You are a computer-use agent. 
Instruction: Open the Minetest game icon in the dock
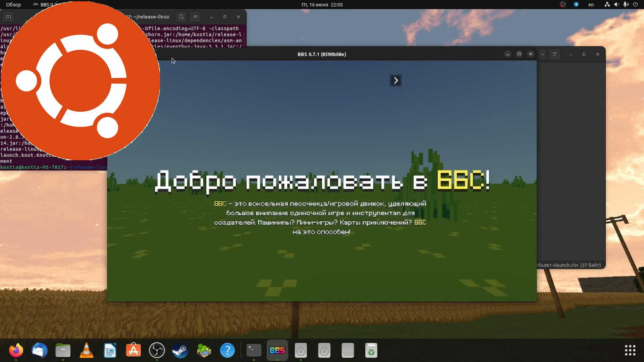[204, 350]
